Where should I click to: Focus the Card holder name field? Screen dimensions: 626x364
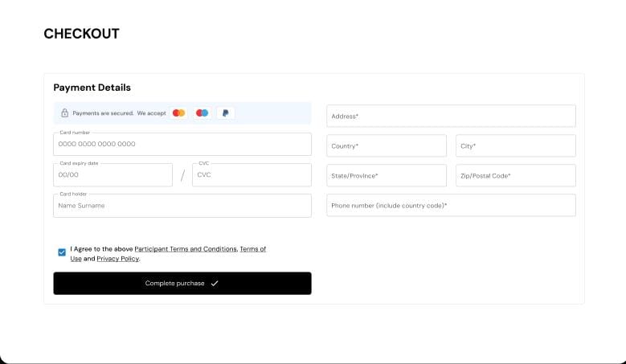pos(182,206)
